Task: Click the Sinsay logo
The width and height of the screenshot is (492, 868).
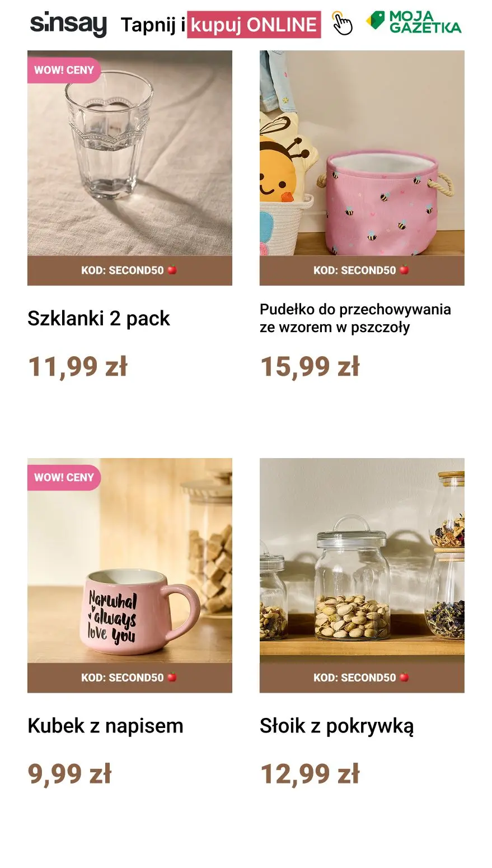Action: pyautogui.click(x=68, y=24)
